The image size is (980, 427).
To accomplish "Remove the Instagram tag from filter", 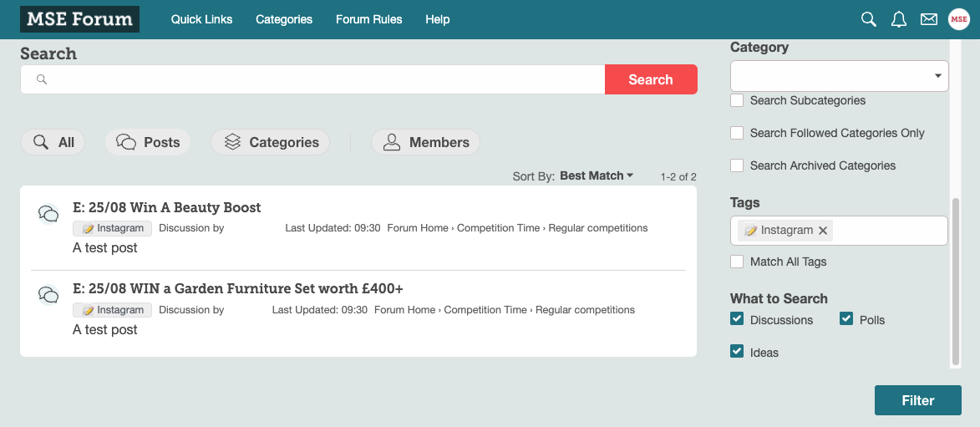I will click(x=823, y=231).
